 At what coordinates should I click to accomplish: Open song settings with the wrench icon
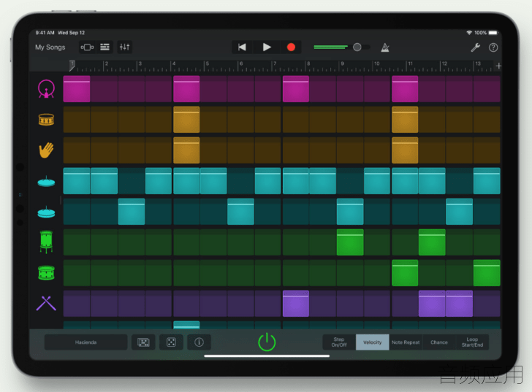point(475,47)
